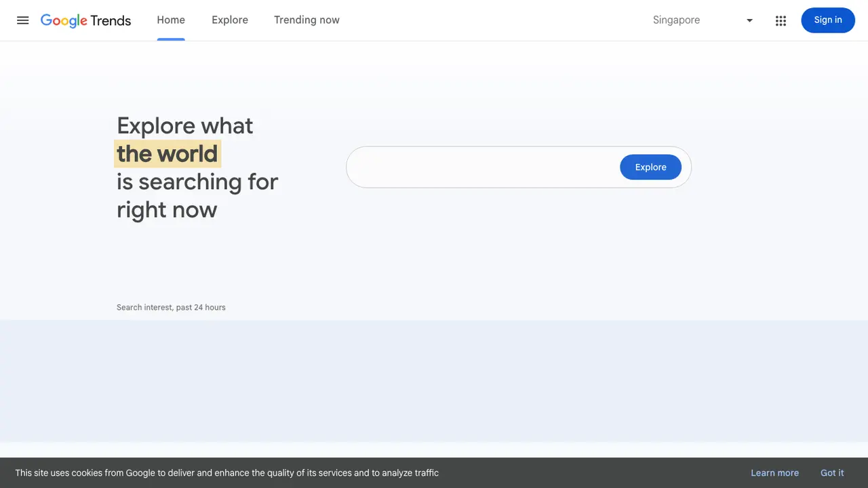Go to Trending now tab

click(307, 20)
